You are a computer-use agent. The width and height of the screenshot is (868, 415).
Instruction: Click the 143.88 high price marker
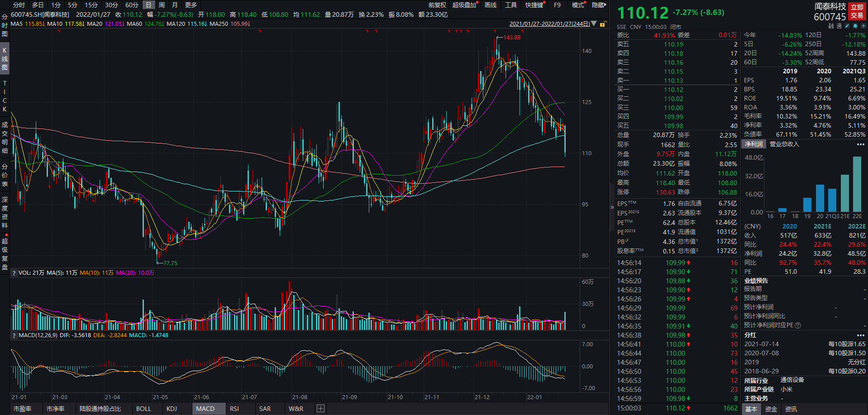(x=512, y=38)
